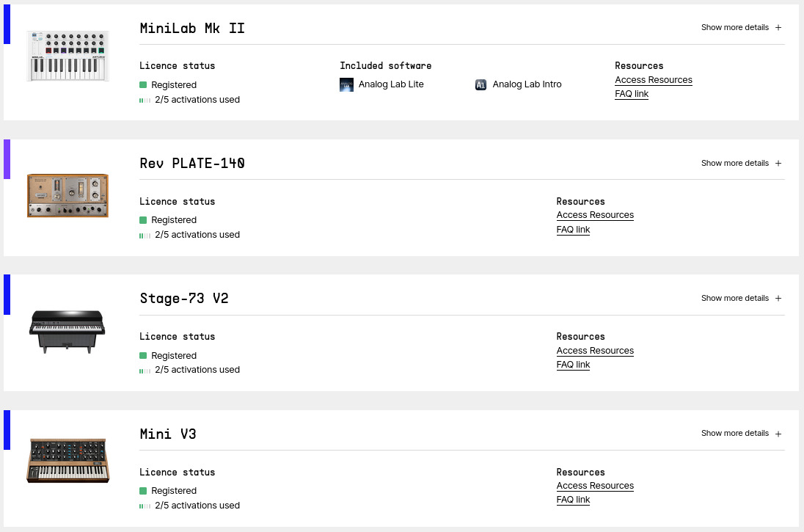804x532 pixels.
Task: Open FAQ link for Stage-73 V2
Action: [573, 365]
